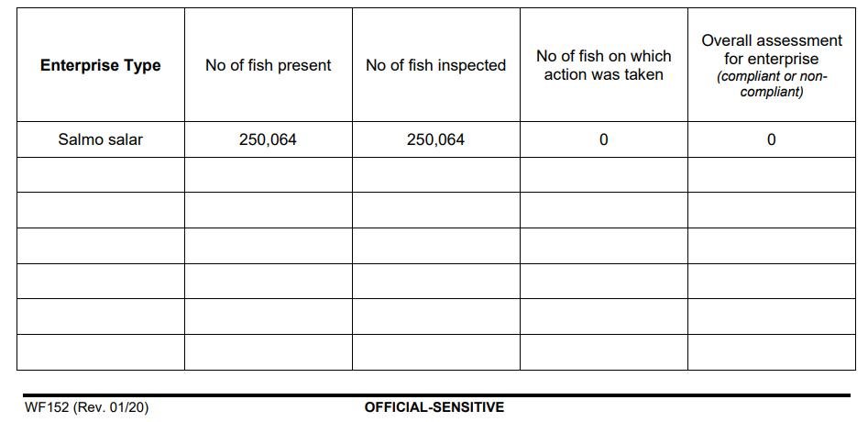
Task: Click the Enterprise Type column header
Action: pos(101,65)
